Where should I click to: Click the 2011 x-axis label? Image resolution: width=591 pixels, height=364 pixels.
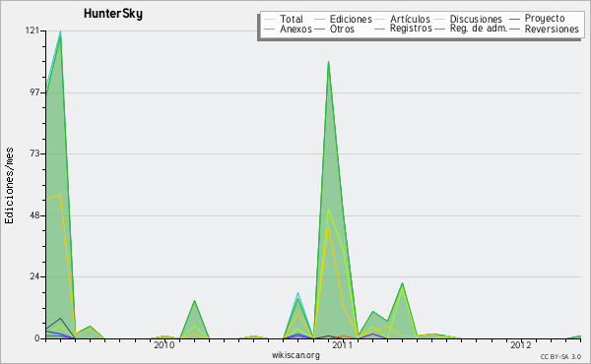342,345
